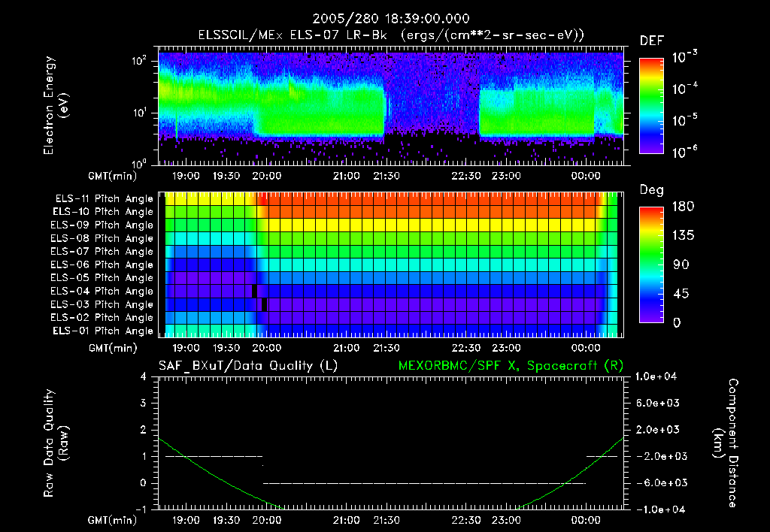770x532 pixels.
Task: Click 'ELS-02 Pitch Angle' row label
Action: point(102,318)
